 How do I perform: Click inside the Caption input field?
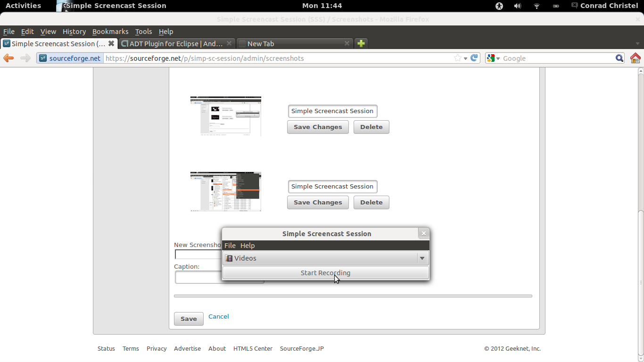tap(198, 277)
